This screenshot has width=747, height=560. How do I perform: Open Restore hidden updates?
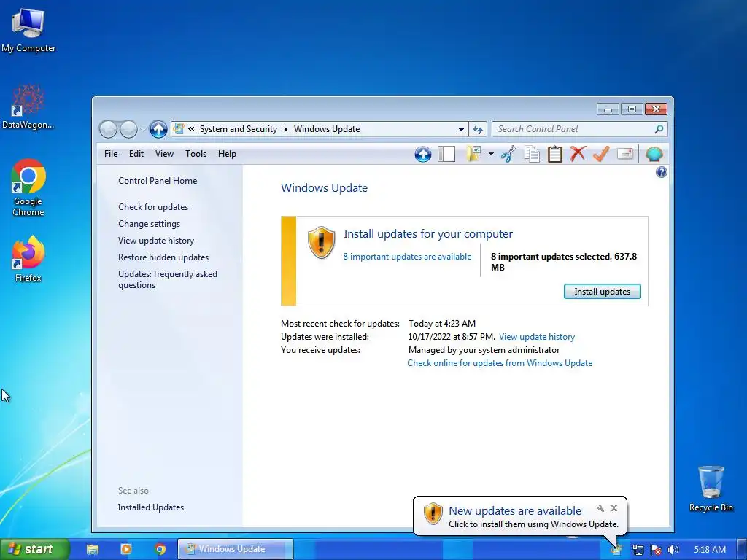pos(163,257)
